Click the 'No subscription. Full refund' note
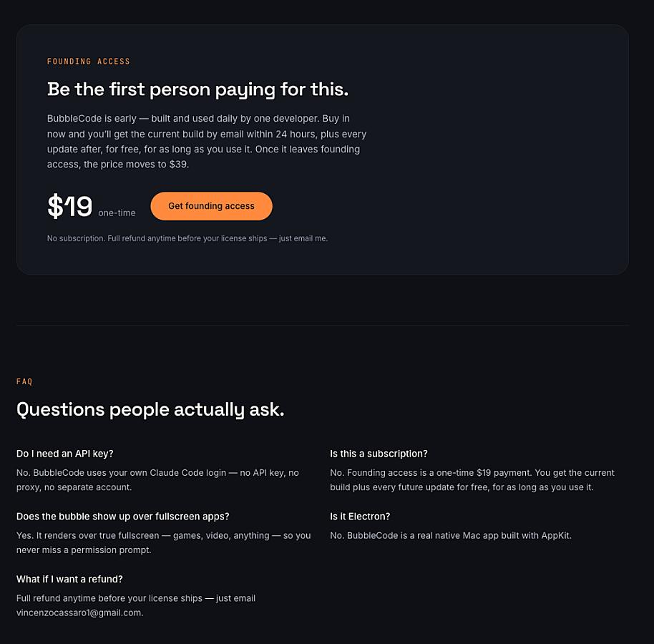Screen dimensions: 654x644 187,238
